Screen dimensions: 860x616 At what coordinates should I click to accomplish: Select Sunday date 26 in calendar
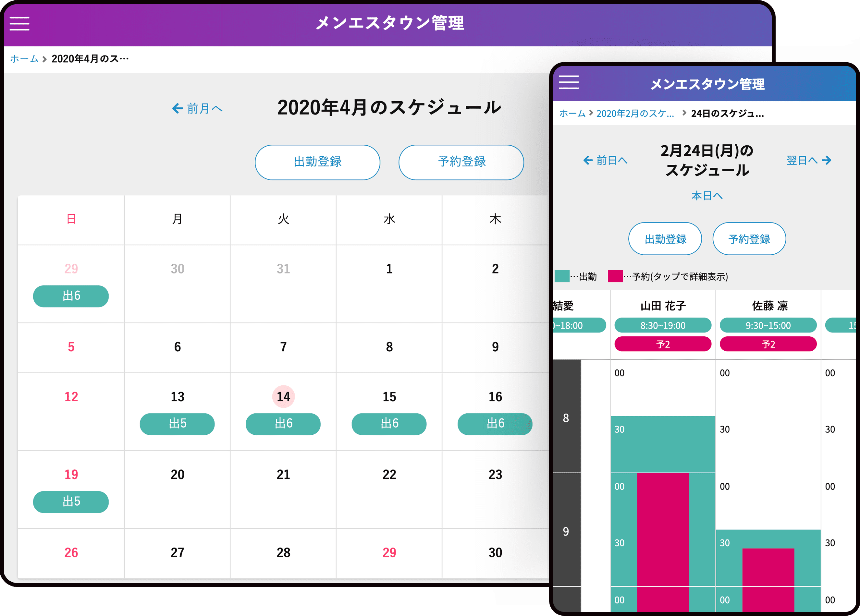71,553
